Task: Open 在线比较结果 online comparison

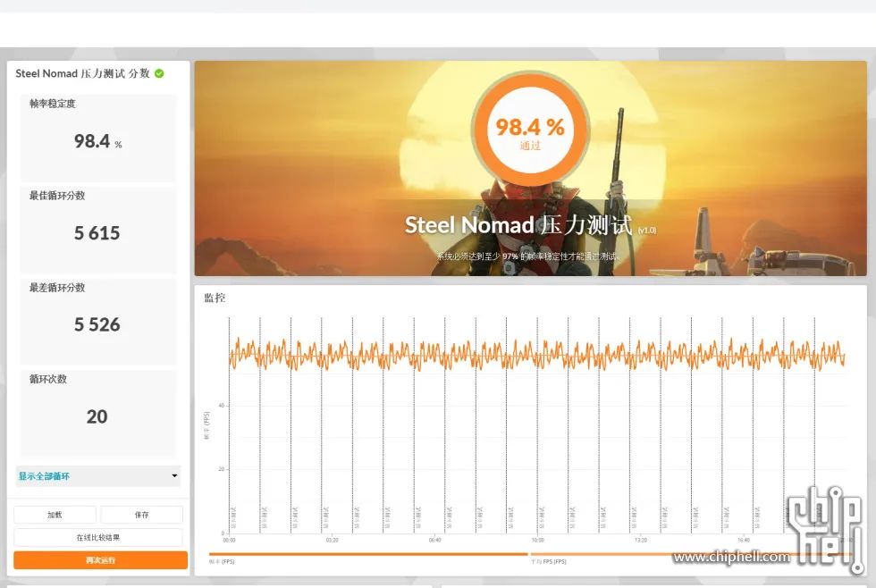Action: click(x=98, y=537)
